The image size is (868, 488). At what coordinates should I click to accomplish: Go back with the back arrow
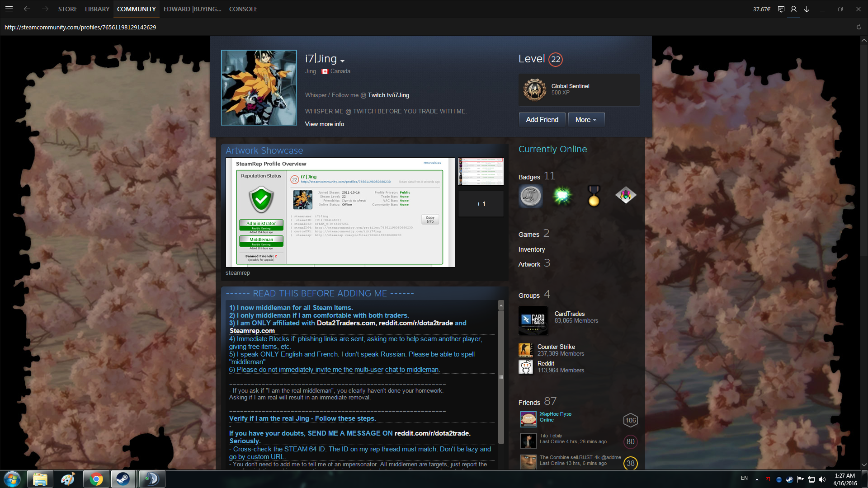(27, 9)
